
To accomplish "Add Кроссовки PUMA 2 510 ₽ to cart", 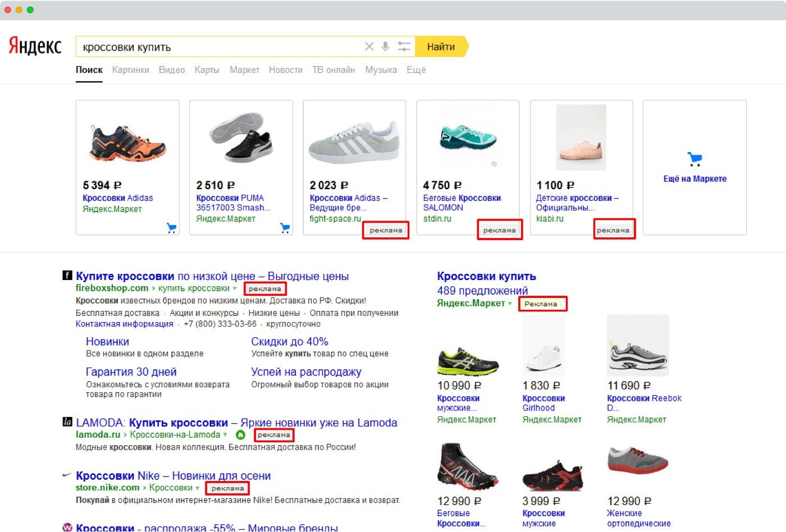I will click(x=285, y=228).
